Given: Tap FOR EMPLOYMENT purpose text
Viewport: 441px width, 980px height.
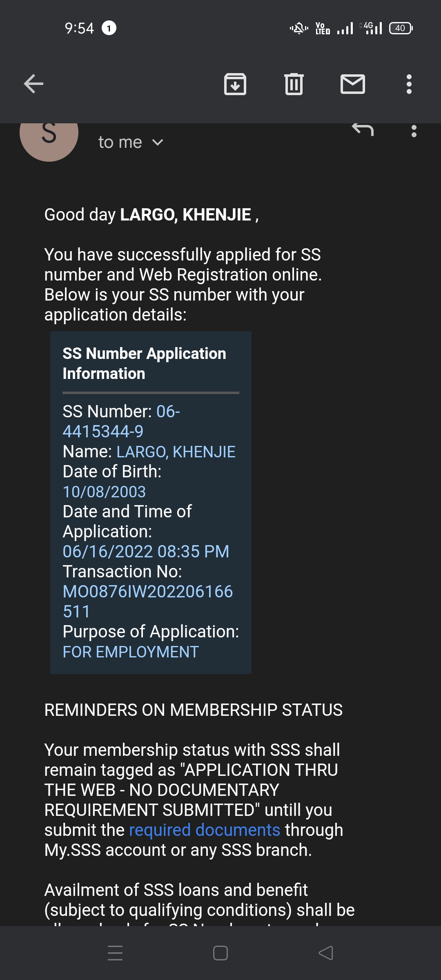Looking at the screenshot, I should 131,652.
